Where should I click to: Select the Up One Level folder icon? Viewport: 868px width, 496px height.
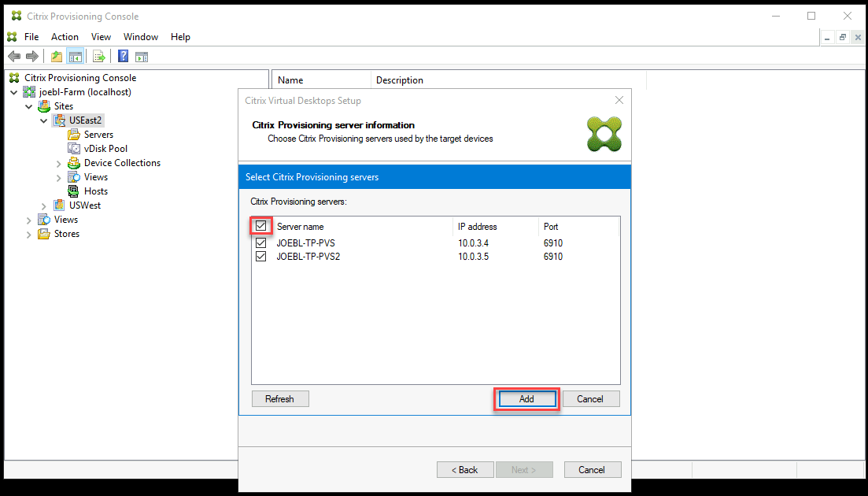coord(55,56)
